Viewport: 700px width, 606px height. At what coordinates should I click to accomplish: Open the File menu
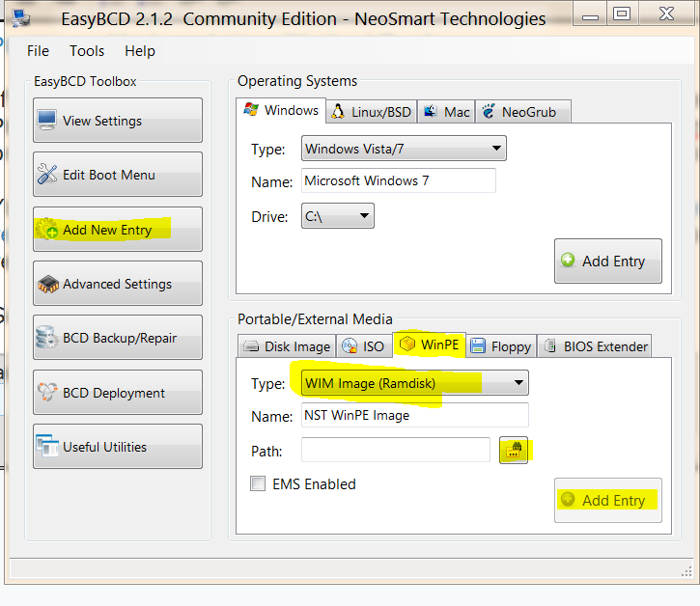[x=38, y=51]
